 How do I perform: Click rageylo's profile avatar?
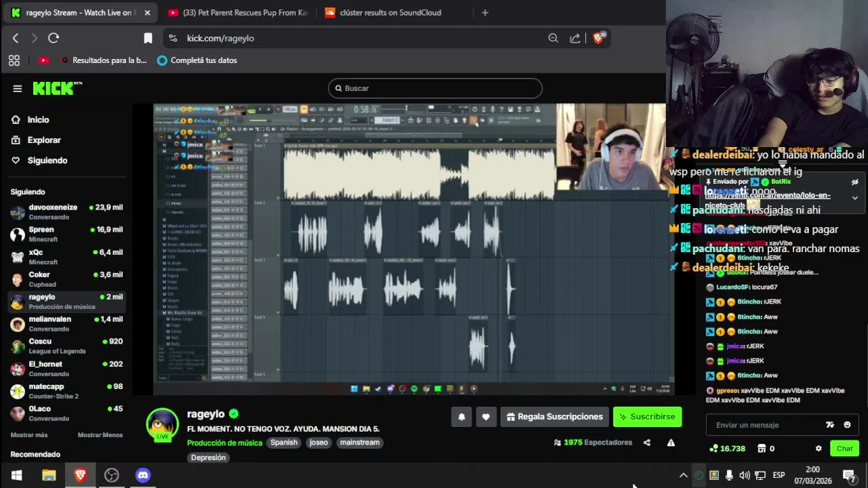(163, 424)
